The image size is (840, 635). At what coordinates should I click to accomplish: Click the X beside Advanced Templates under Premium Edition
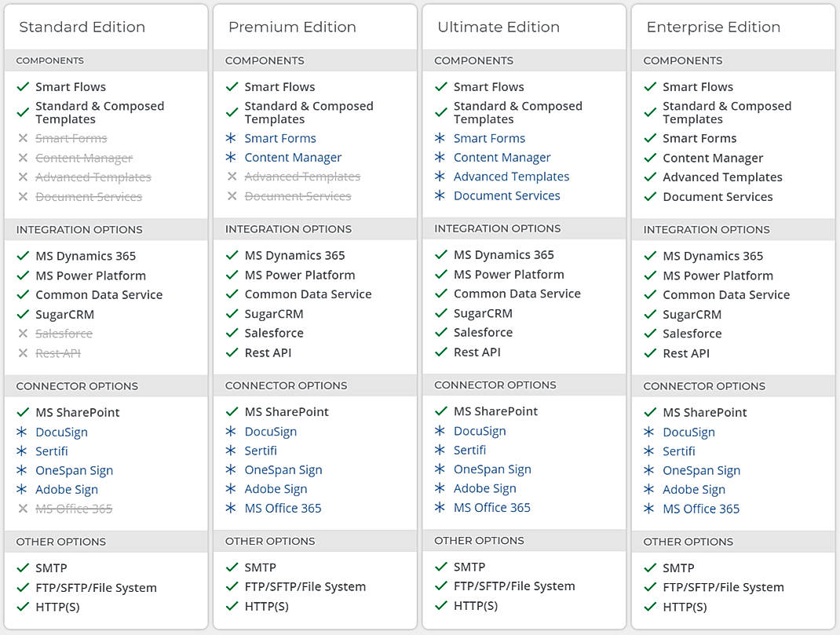tap(232, 177)
